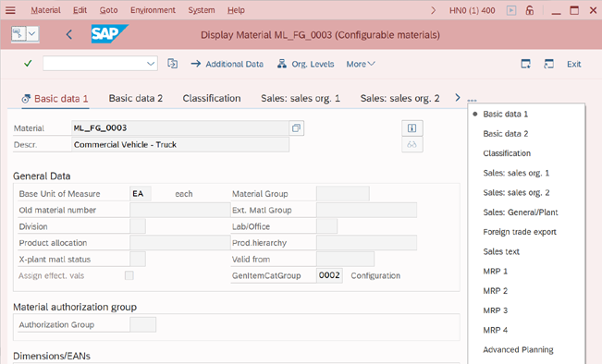Click the green checkmark Enter icon

click(x=28, y=64)
